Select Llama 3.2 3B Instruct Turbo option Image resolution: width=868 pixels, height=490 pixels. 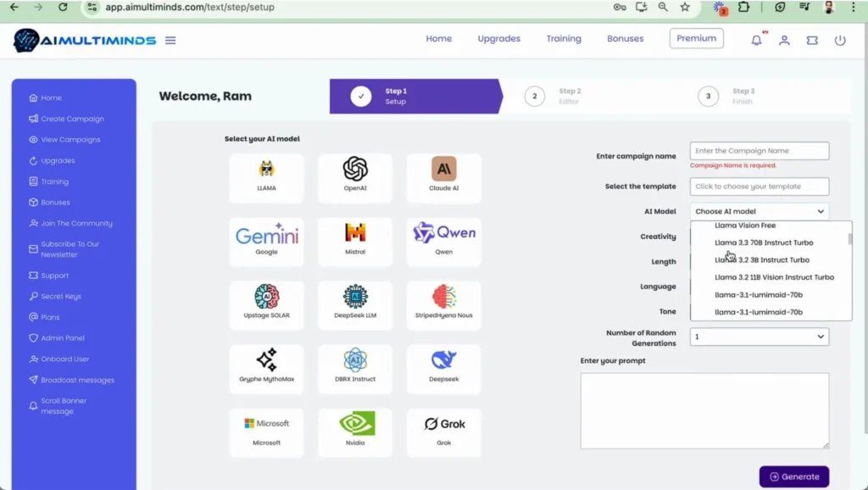[x=762, y=259]
